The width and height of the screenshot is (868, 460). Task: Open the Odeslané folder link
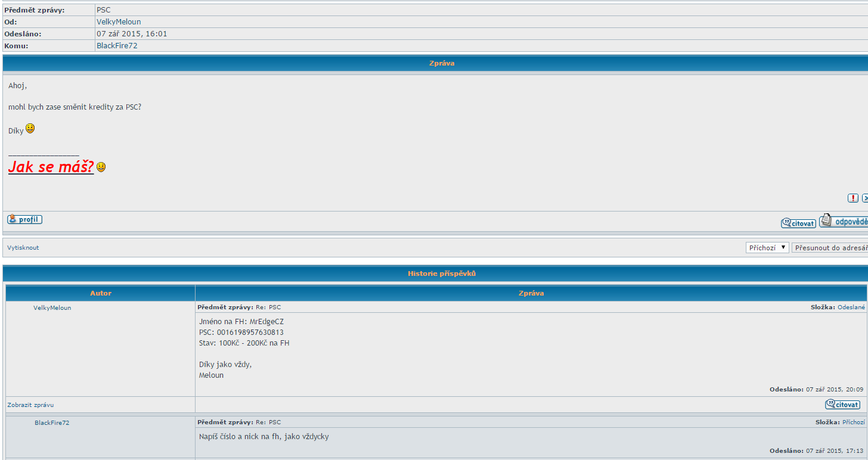click(851, 307)
